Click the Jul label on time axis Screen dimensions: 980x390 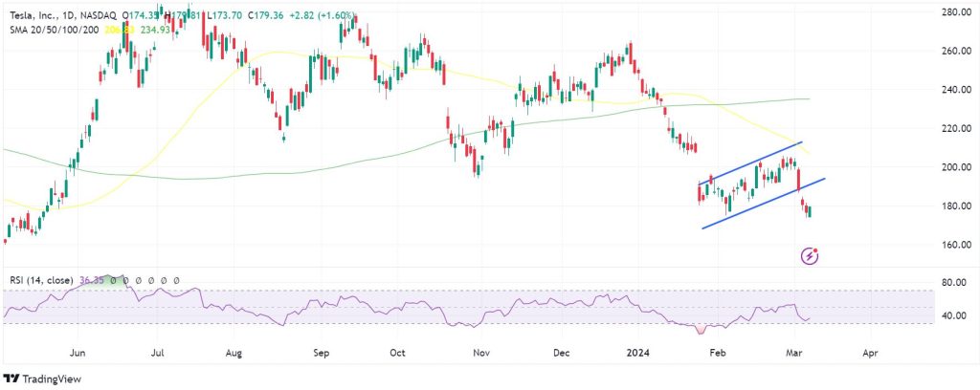(158, 353)
